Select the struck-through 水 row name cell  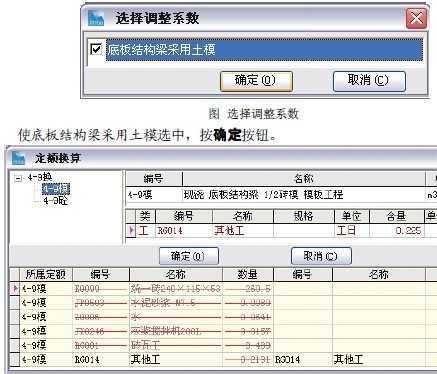[x=176, y=317]
